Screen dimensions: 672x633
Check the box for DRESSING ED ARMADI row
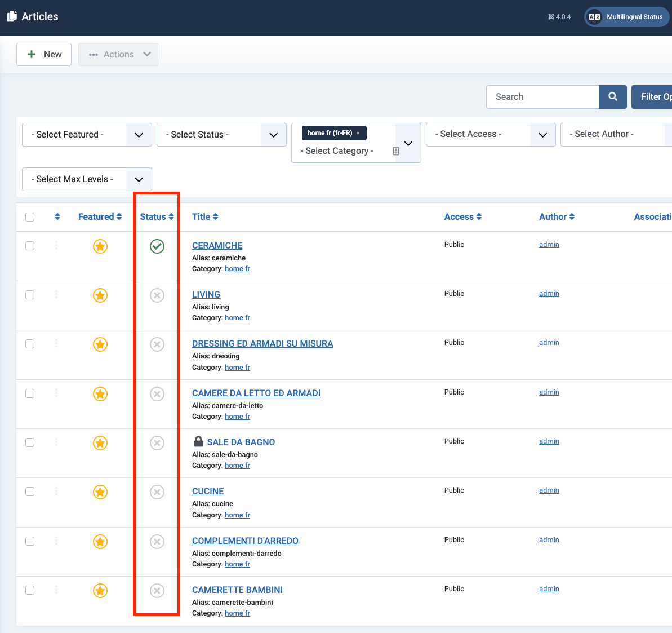pos(30,344)
